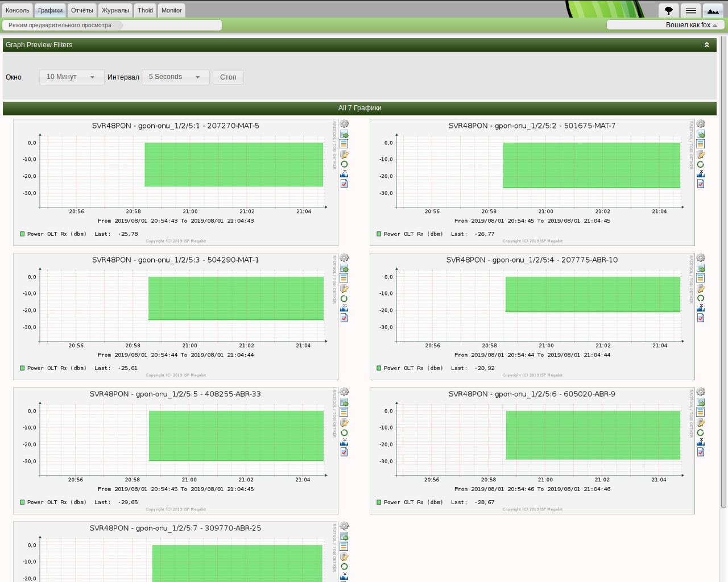728x582 pixels.
Task: Open the Консоль tab
Action: tap(18, 10)
